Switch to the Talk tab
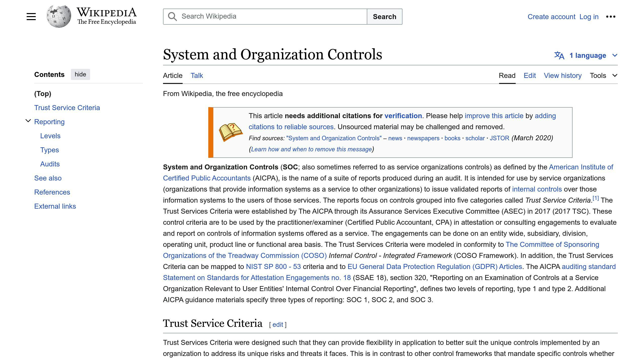 pos(196,75)
